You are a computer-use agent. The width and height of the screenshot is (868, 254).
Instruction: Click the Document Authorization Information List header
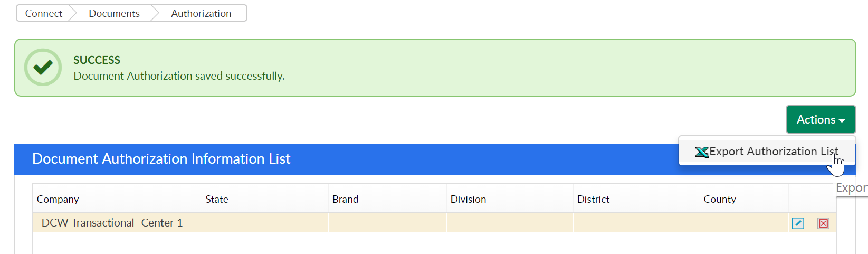click(161, 159)
